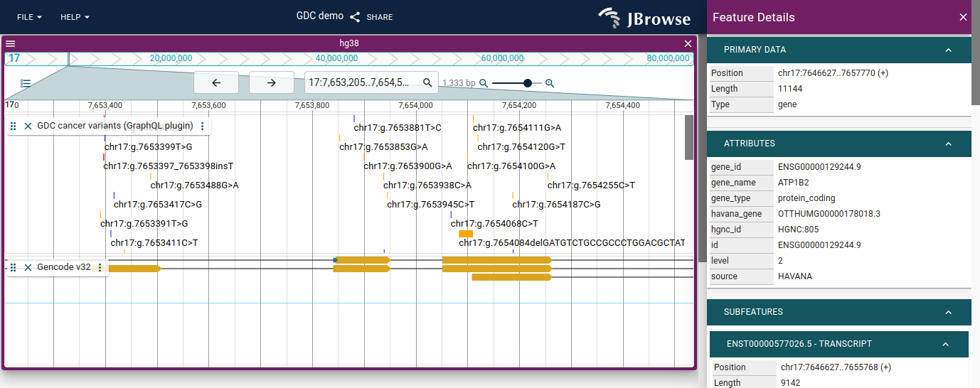Select variant chr17:g.7653945C>T
The width and height of the screenshot is (980, 388).
click(431, 205)
